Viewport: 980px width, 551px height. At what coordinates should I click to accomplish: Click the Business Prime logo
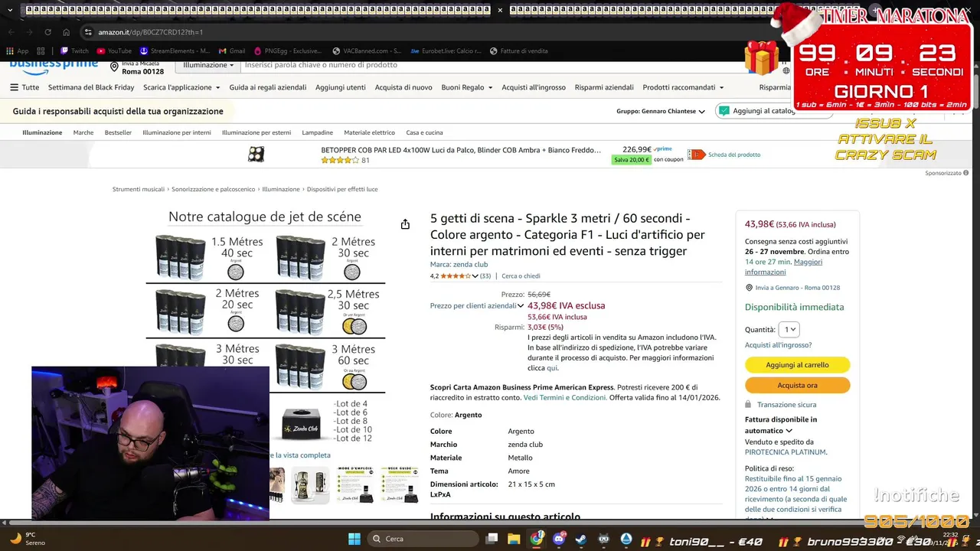coord(54,67)
